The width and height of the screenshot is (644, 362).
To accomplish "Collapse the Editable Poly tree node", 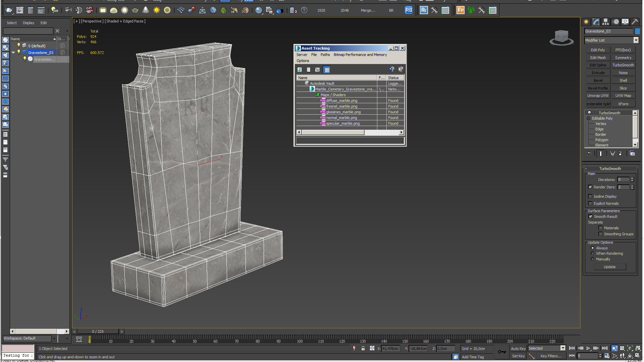I will coord(588,118).
